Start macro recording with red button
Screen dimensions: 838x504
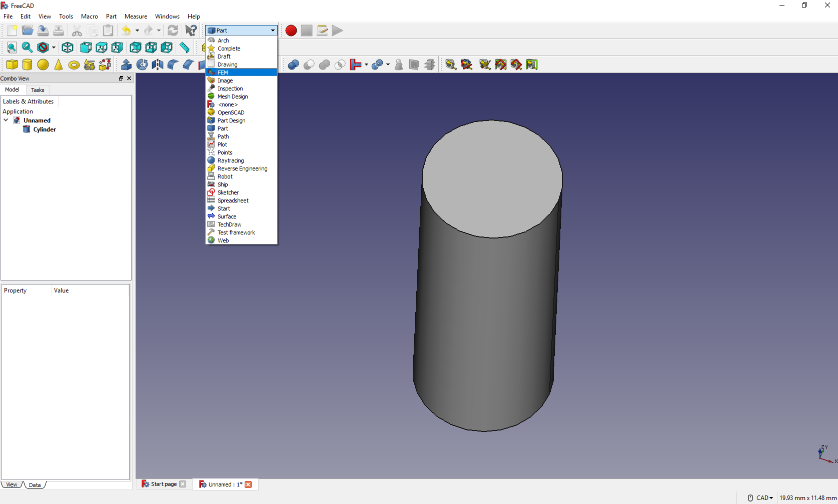[291, 30]
